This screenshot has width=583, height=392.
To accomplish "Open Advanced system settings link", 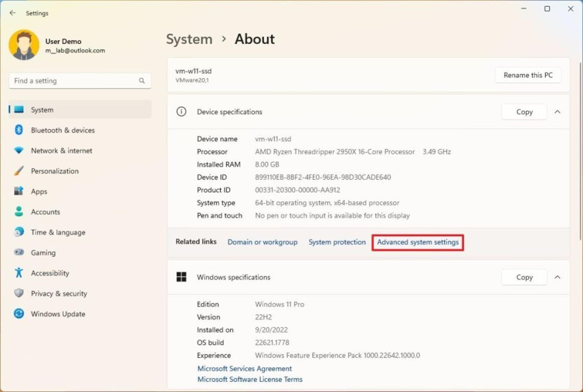I will point(418,242).
